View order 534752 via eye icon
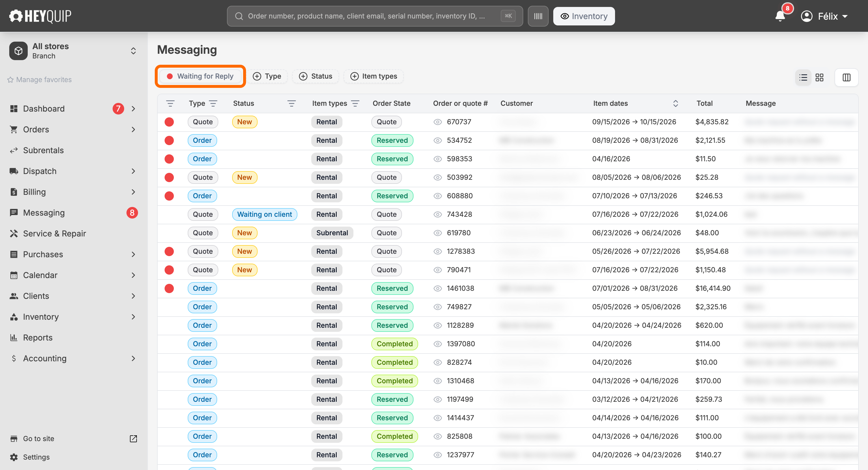This screenshot has width=868, height=470. pos(437,141)
